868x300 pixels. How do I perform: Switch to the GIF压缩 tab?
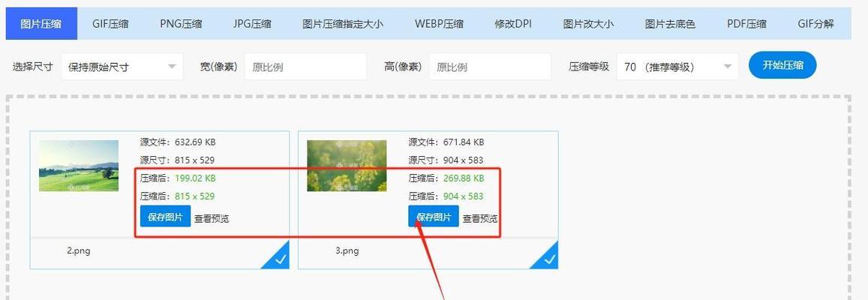click(110, 24)
